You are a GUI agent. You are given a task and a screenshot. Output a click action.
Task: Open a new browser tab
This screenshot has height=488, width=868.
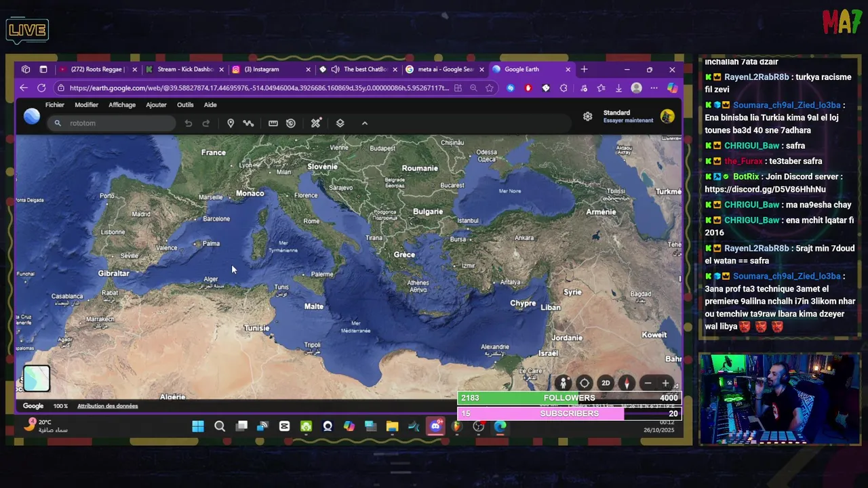[x=584, y=69]
